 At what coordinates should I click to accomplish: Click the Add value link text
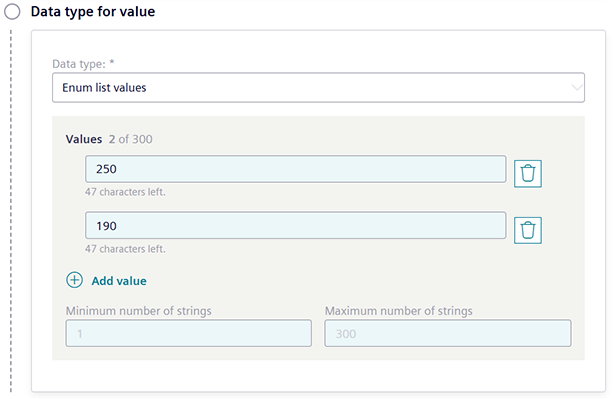[x=119, y=281]
